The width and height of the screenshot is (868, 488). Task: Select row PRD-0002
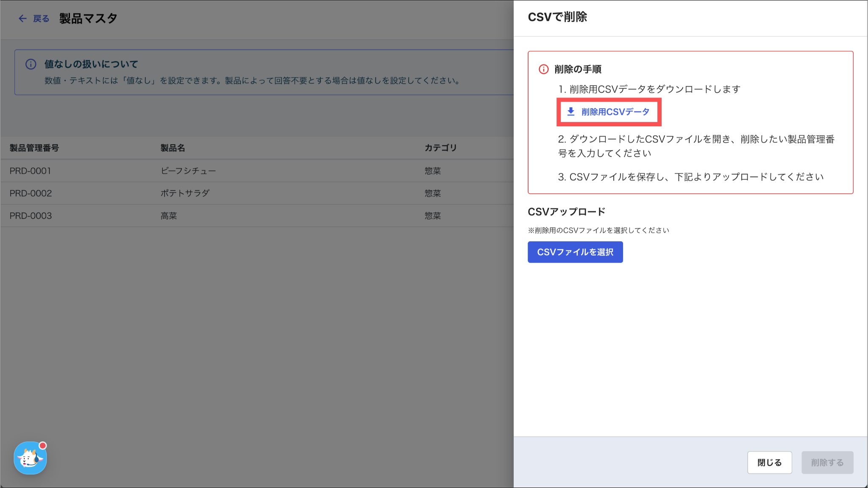coord(31,193)
